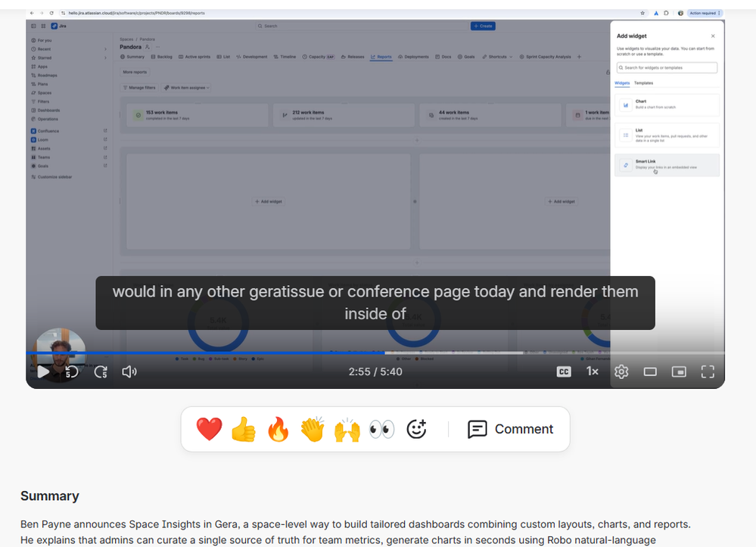The image size is (756, 547).
Task: Seek on the video progress bar
Action: [x=375, y=353]
